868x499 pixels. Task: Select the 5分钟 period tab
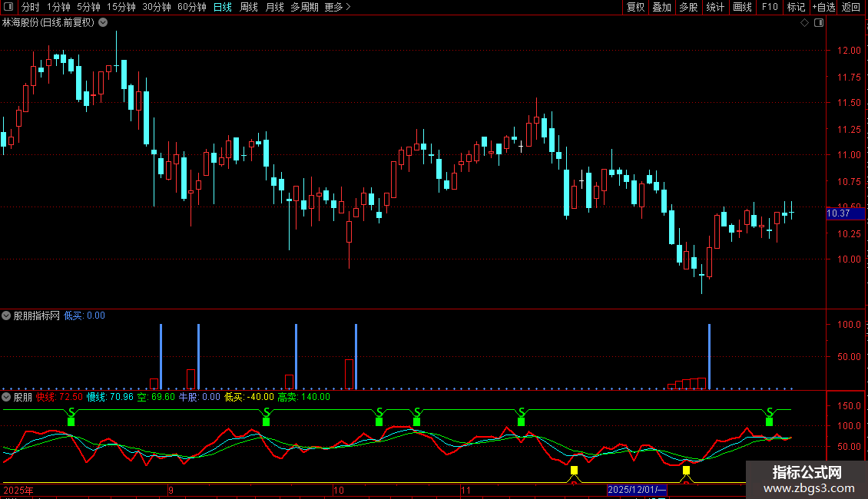click(88, 7)
